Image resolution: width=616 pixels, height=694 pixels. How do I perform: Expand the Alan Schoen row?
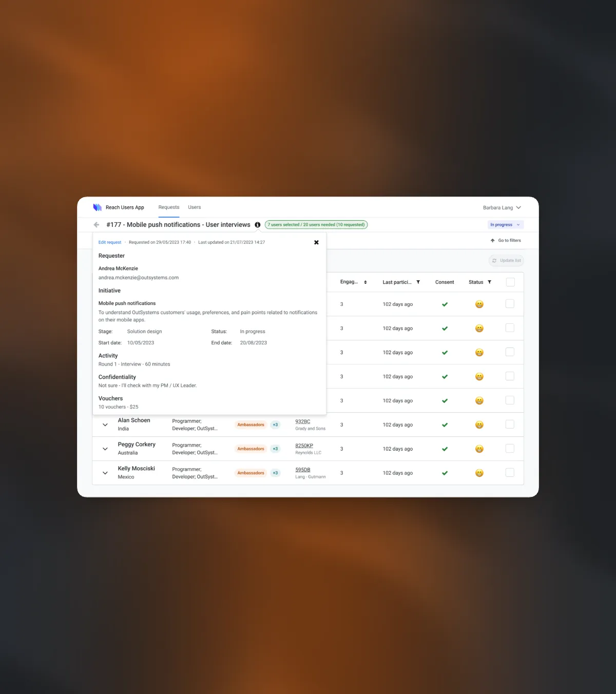[x=105, y=425]
